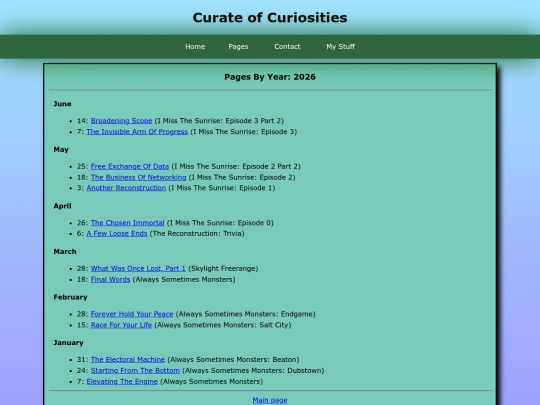Screen dimensions: 540x405
Task: Open the Forever Hold Your Peace link
Action: click(132, 314)
